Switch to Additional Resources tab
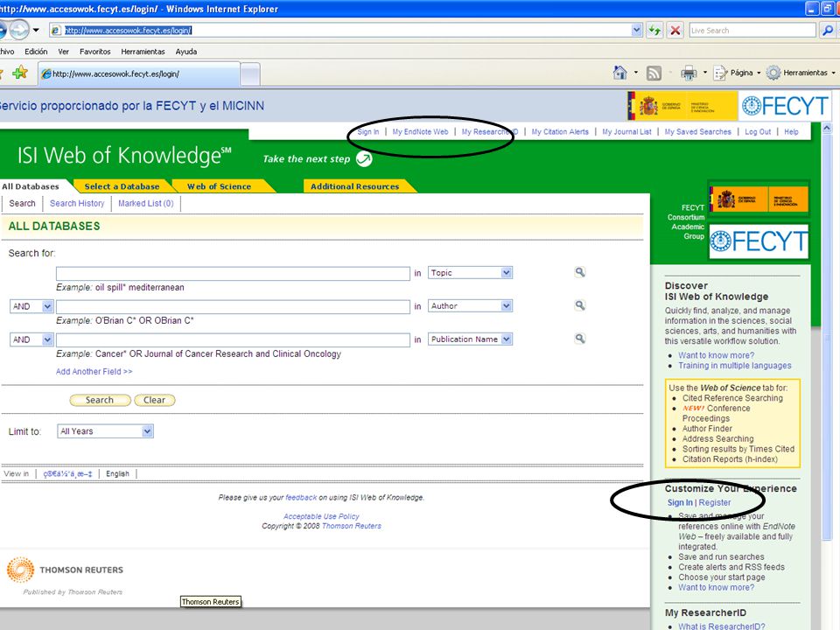Viewport: 840px width, 630px height. [354, 186]
